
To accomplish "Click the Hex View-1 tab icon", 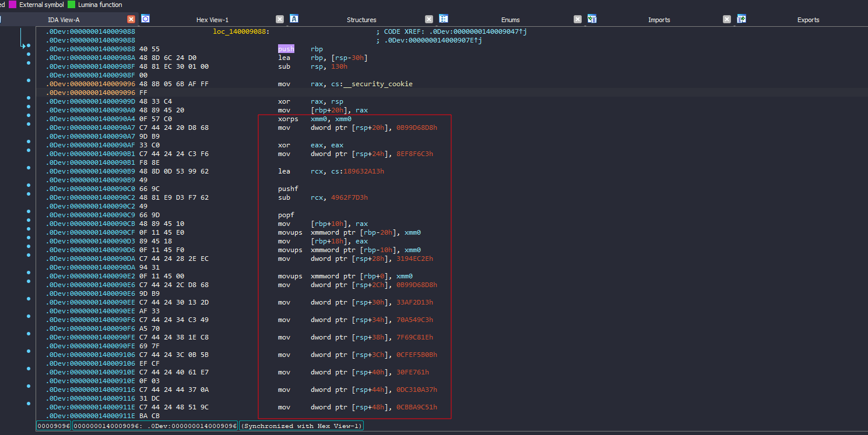I will coord(145,19).
